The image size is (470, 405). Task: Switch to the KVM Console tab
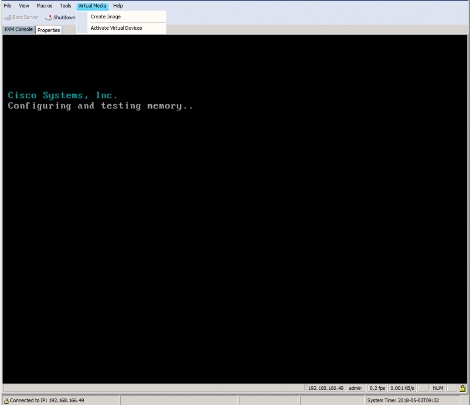pos(19,30)
